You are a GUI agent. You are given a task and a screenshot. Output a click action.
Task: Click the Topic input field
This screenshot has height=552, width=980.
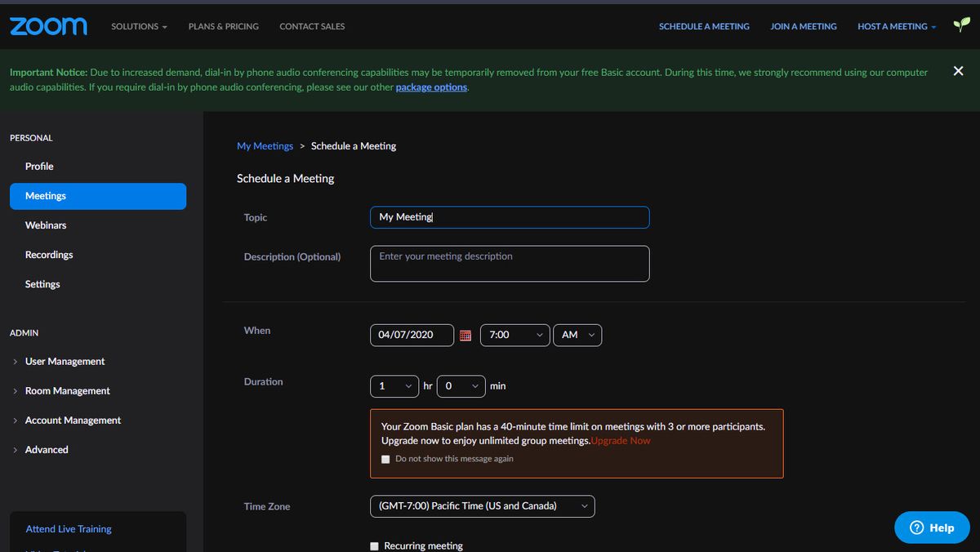(510, 217)
